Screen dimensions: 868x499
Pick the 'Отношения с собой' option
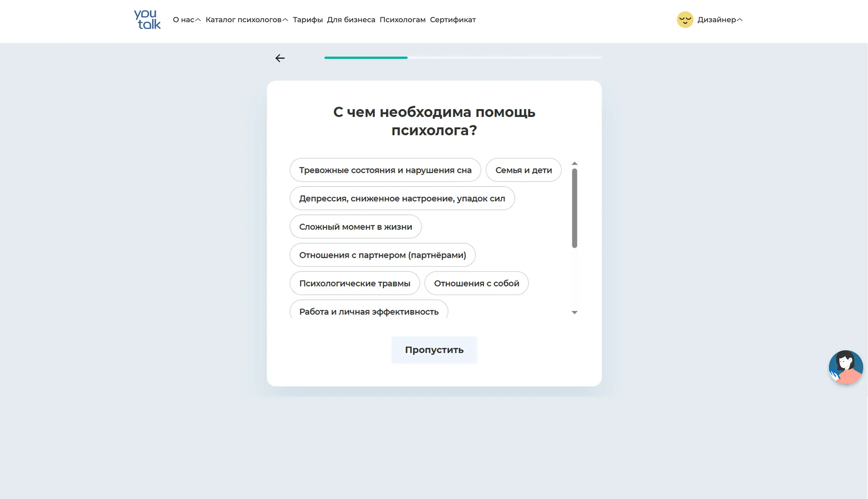point(476,283)
